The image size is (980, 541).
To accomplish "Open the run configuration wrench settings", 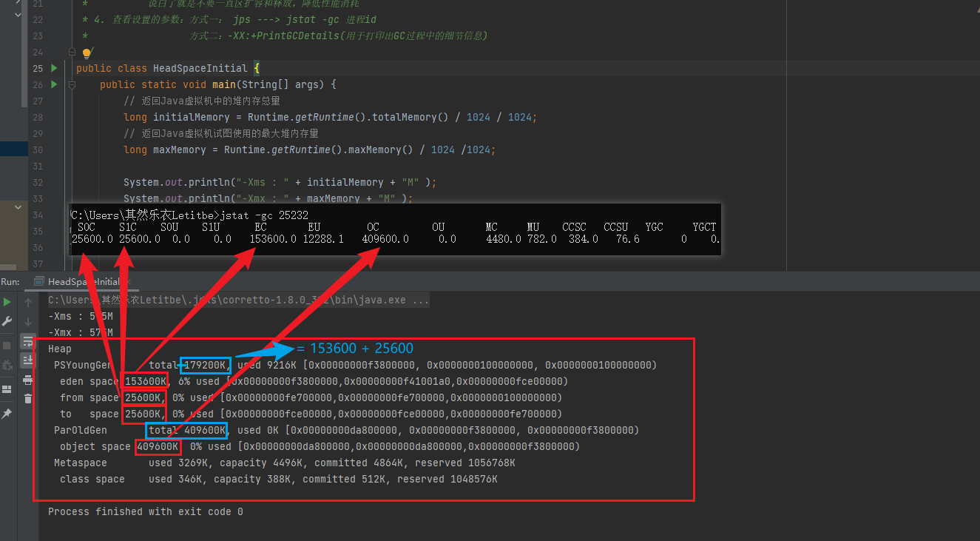I will click(7, 321).
